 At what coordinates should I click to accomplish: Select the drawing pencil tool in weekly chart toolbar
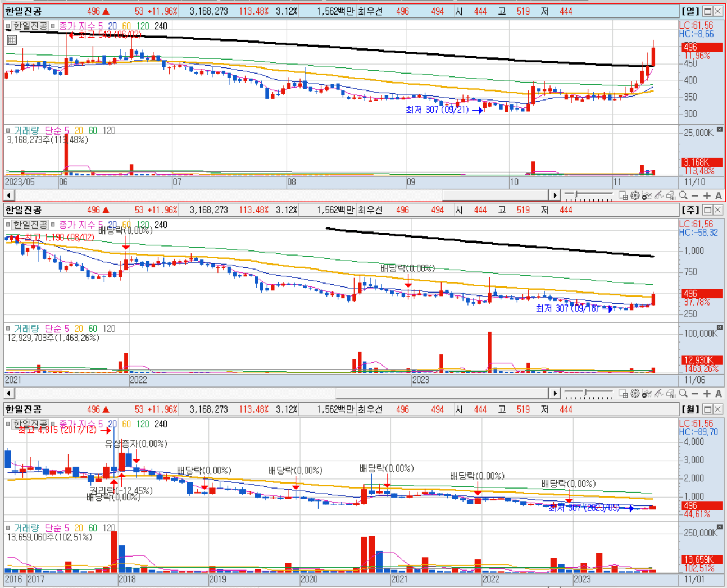(659, 394)
